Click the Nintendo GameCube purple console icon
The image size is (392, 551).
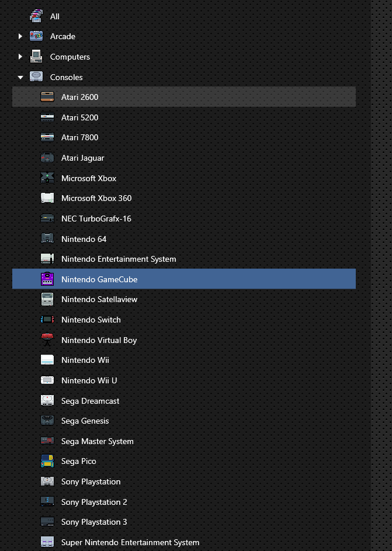pyautogui.click(x=47, y=279)
